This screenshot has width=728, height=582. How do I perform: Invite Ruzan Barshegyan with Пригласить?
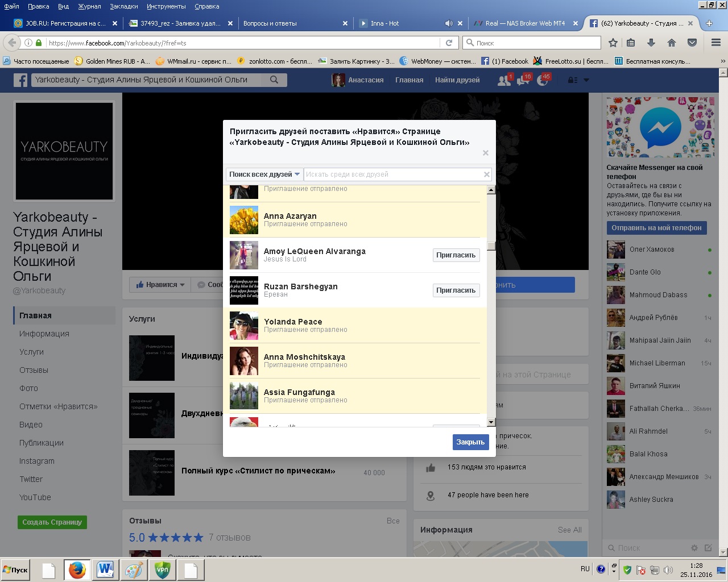(x=456, y=290)
